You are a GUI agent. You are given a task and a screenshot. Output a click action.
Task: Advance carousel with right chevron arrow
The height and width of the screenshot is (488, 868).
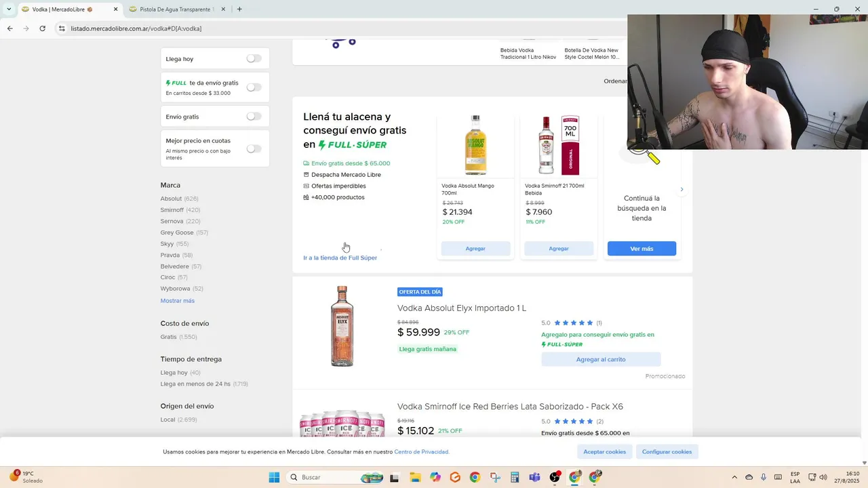[x=682, y=189]
